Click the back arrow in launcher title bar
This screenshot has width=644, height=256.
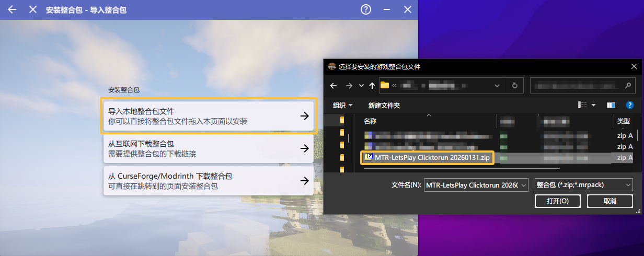pos(12,9)
